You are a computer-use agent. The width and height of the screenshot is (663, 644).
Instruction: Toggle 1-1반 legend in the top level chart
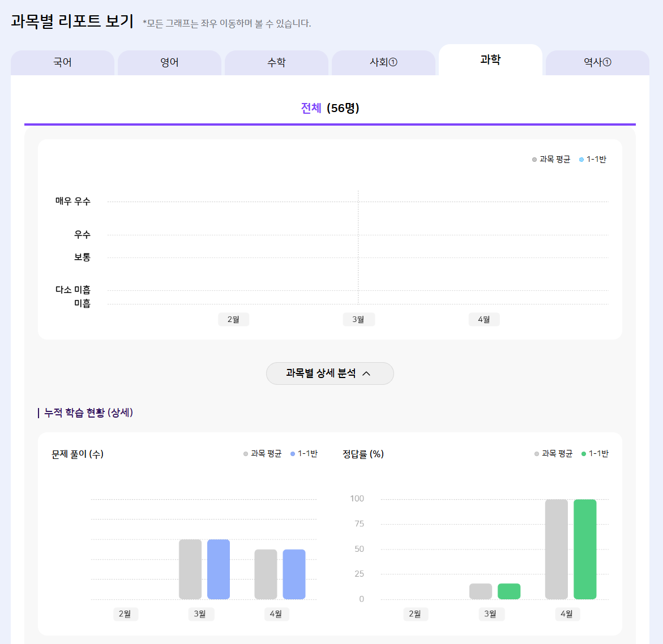coord(593,160)
